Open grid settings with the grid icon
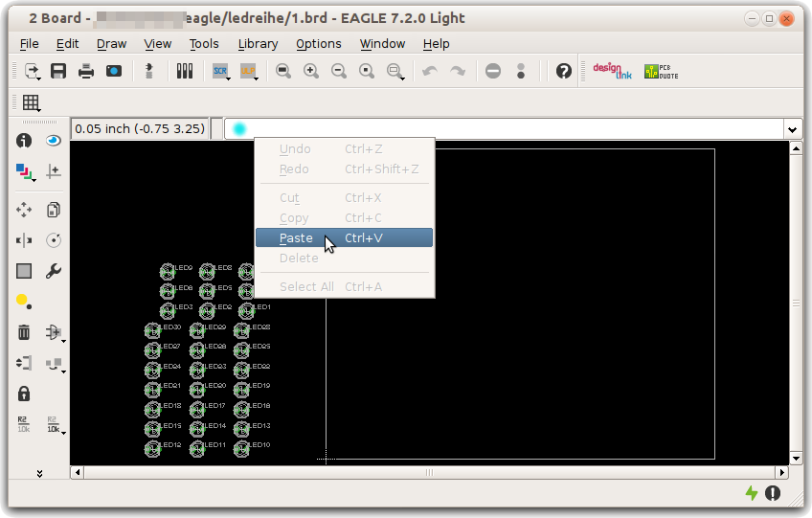Viewport: 812px width, 518px height. tap(31, 102)
